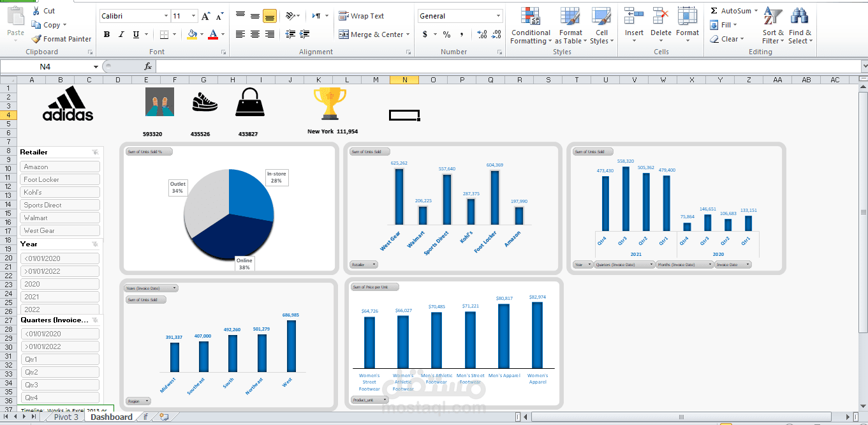Open the font name Calibri dropdown
This screenshot has width=868, height=425.
[x=166, y=16]
